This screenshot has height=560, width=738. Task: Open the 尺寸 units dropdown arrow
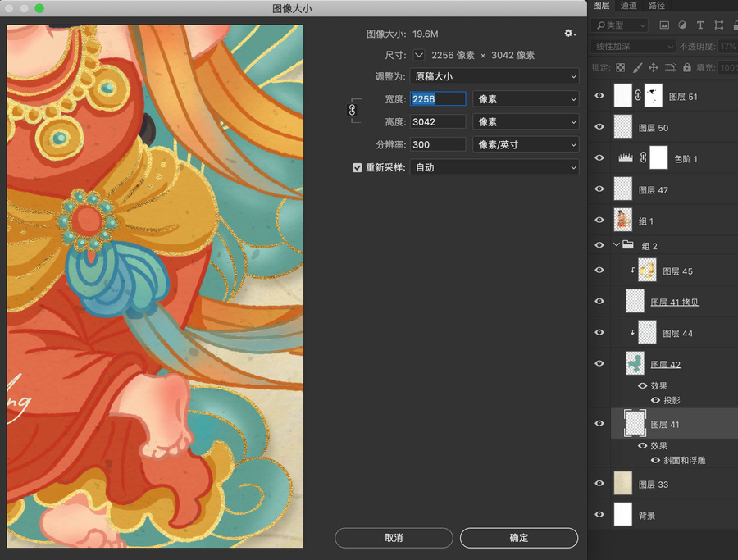tap(418, 55)
